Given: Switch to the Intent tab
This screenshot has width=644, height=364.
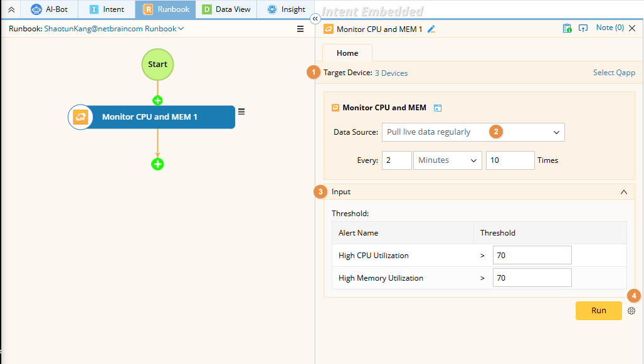Looking at the screenshot, I should tap(107, 9).
